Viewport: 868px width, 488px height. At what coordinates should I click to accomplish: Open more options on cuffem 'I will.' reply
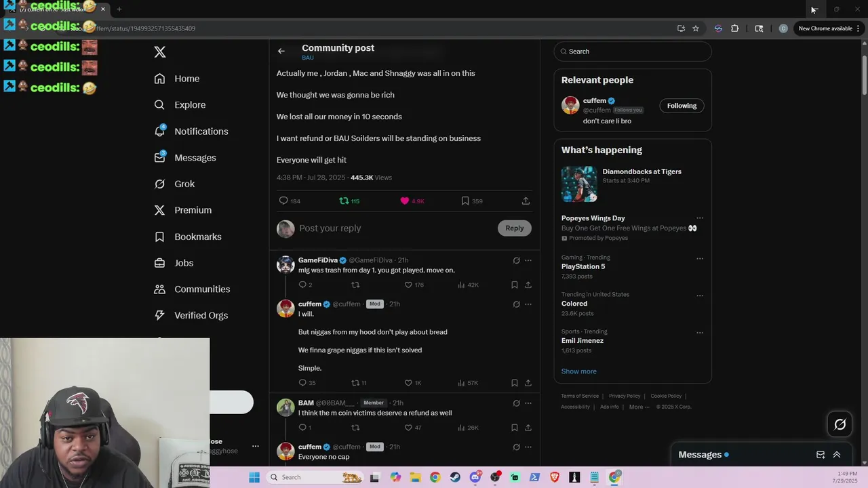click(x=528, y=304)
